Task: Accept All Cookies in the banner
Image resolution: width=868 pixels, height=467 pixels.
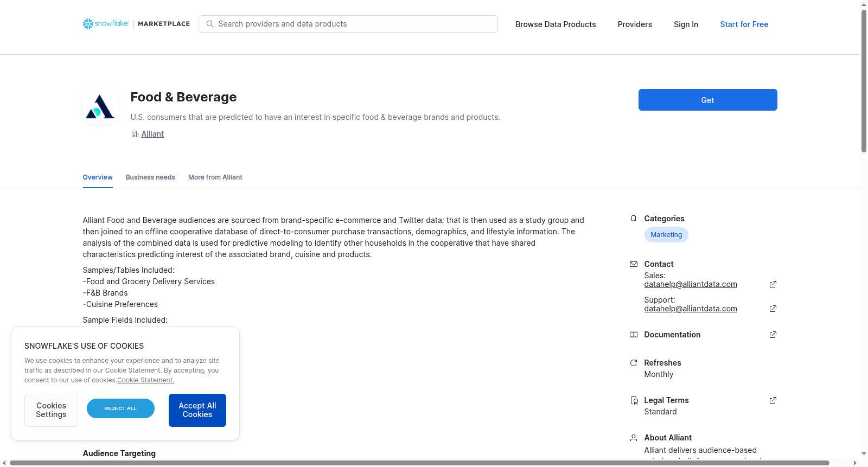Action: [197, 410]
